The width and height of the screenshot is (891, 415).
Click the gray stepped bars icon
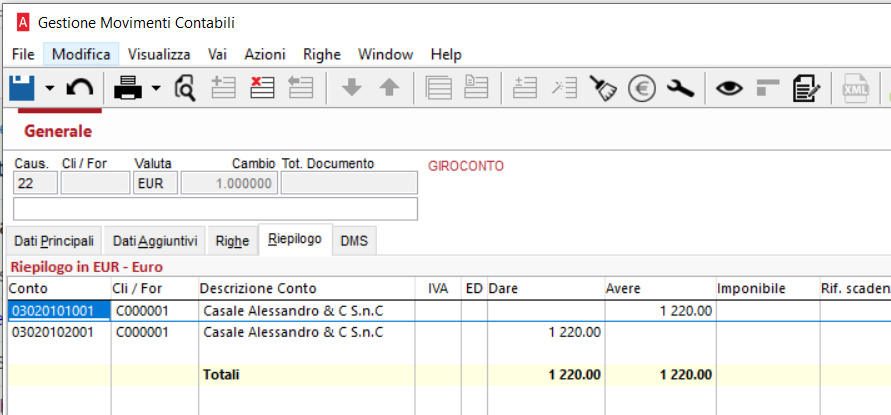[x=768, y=88]
